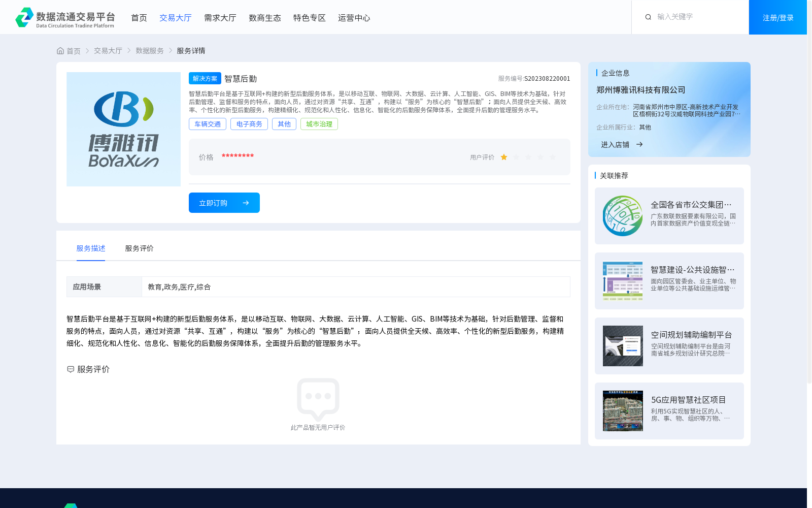This screenshot has width=812, height=508.
Task: Click the arrow icon inside 立即订购 button
Action: click(246, 202)
